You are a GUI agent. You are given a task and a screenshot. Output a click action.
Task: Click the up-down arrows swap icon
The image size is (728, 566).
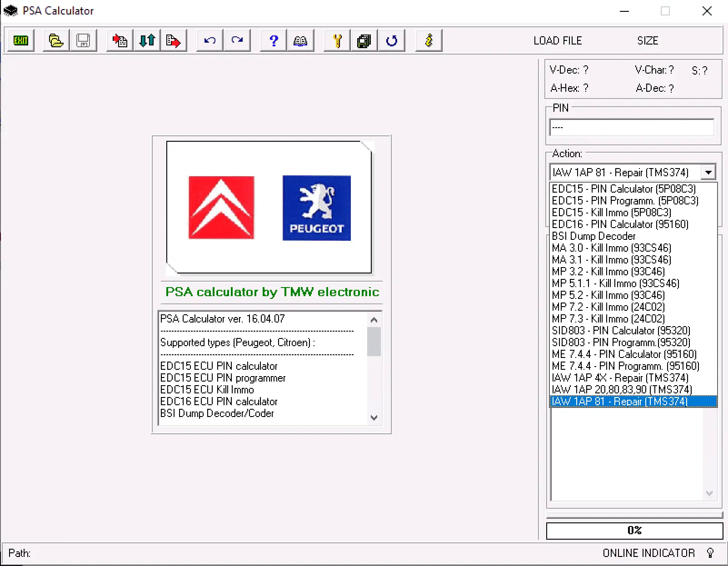147,41
